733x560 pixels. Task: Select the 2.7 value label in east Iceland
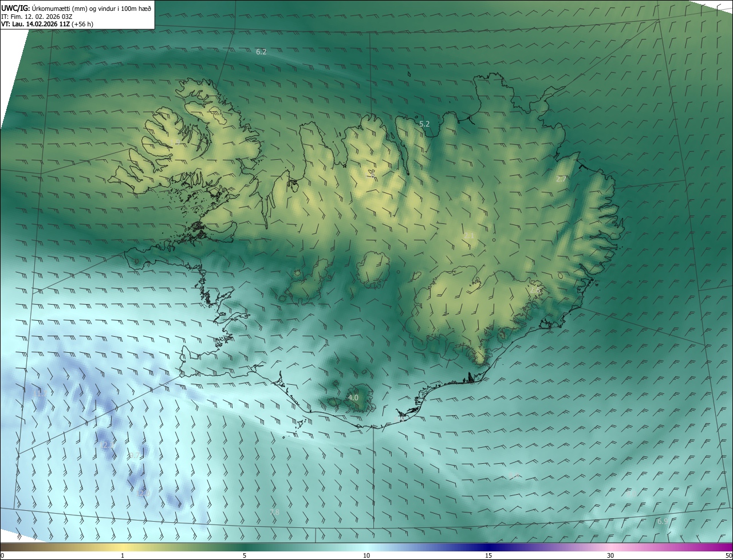(x=561, y=179)
